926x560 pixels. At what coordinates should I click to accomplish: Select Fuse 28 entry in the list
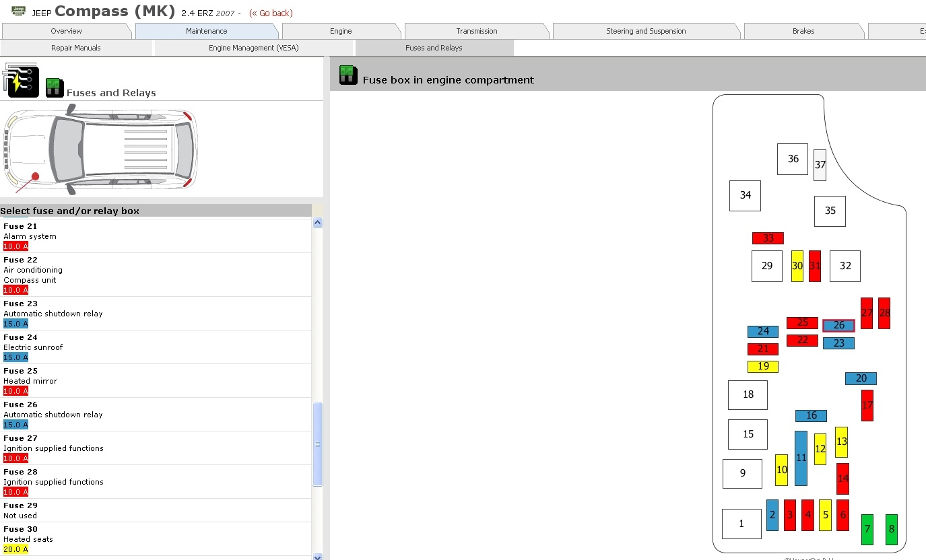click(x=156, y=482)
